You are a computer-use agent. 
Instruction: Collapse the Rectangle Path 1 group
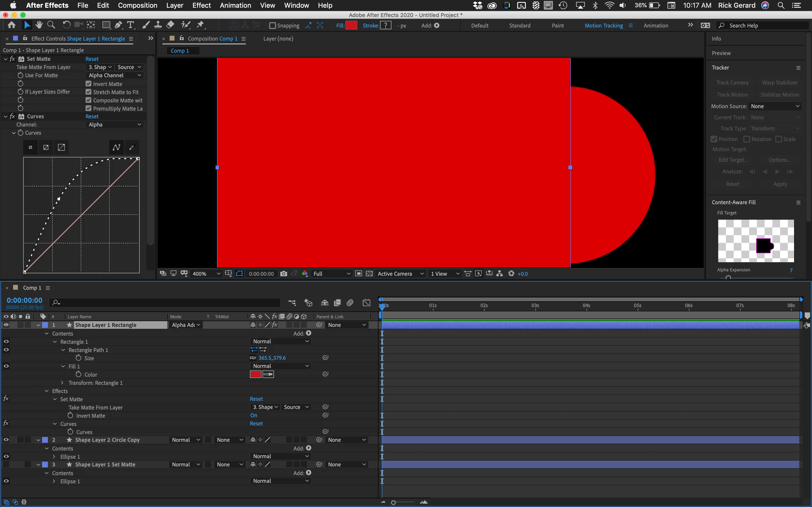click(x=63, y=350)
